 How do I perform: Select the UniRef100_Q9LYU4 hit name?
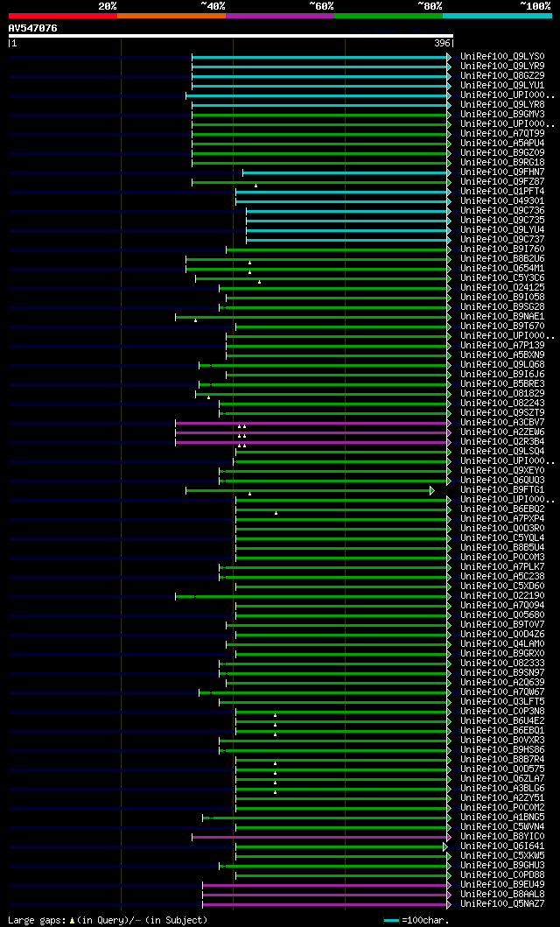pyautogui.click(x=503, y=230)
